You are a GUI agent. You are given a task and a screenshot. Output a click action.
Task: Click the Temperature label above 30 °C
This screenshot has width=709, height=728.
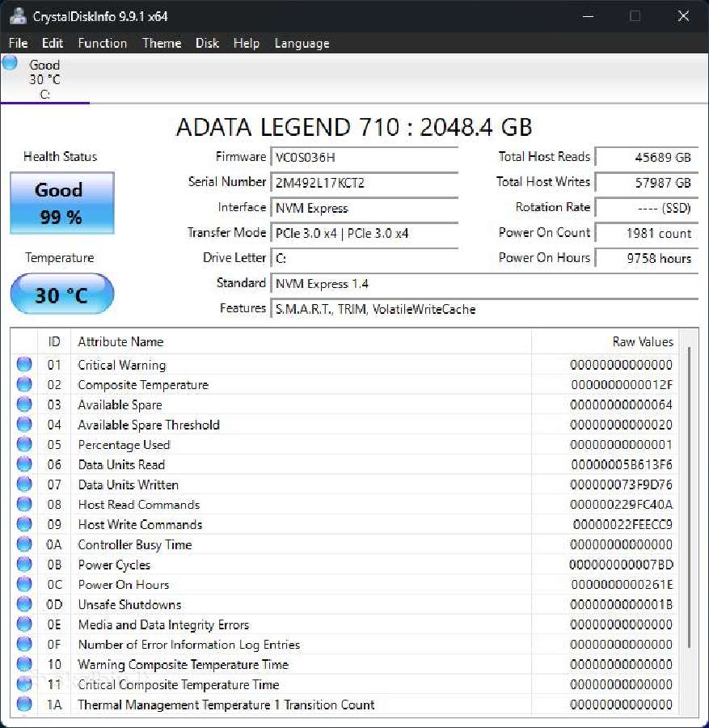[60, 258]
